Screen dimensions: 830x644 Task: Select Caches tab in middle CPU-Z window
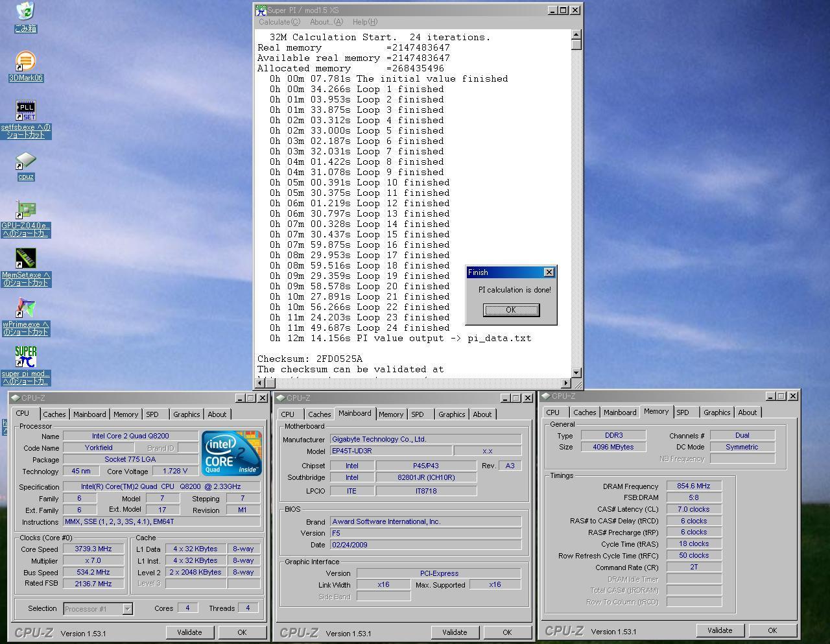tap(320, 414)
